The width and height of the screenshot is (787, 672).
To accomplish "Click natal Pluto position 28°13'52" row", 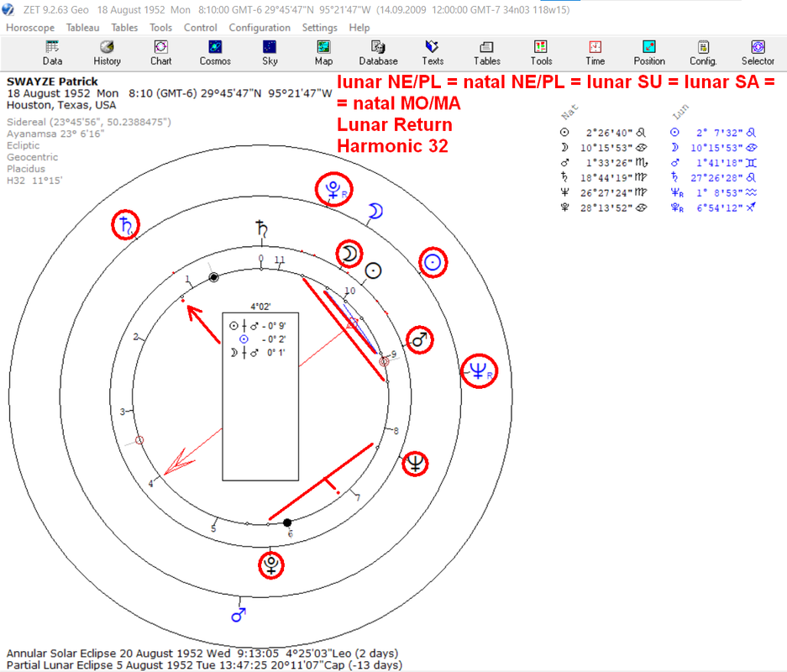I will [603, 207].
